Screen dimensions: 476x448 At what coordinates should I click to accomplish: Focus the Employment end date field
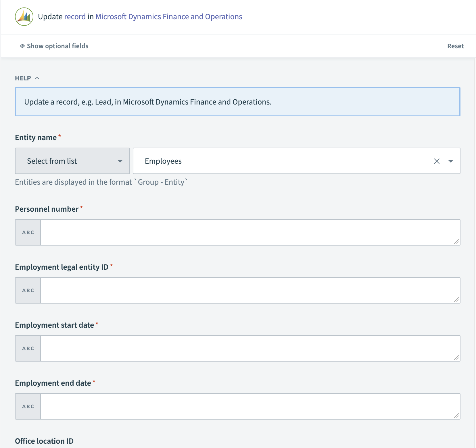[x=247, y=406]
